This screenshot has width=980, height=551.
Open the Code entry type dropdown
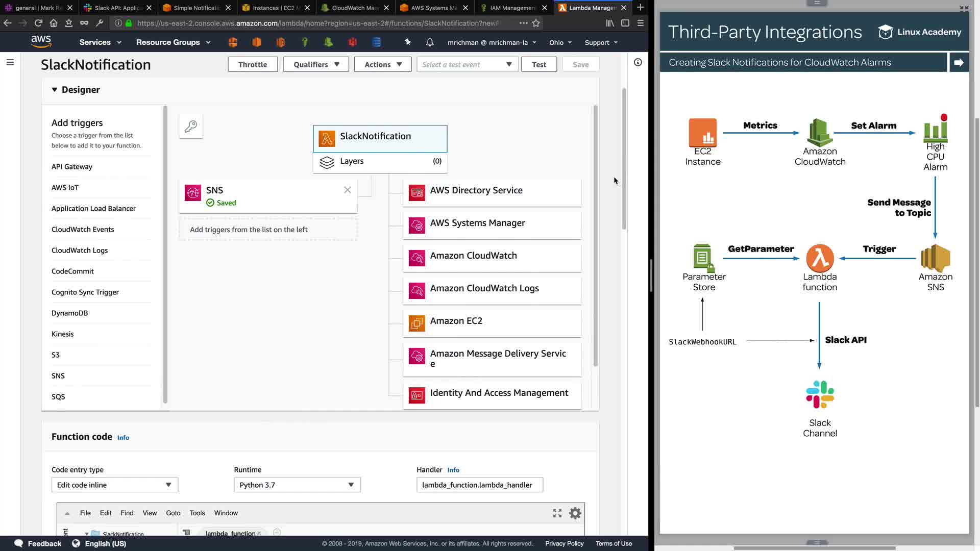(114, 485)
